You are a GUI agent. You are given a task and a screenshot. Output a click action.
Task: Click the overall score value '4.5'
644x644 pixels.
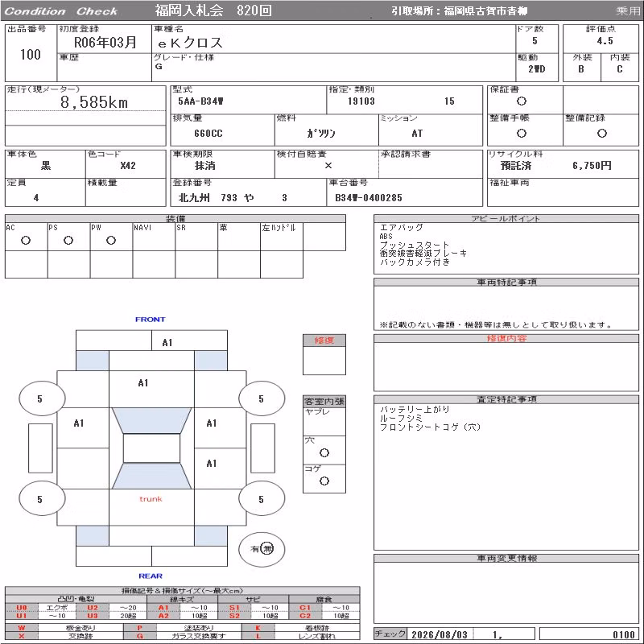(x=605, y=41)
